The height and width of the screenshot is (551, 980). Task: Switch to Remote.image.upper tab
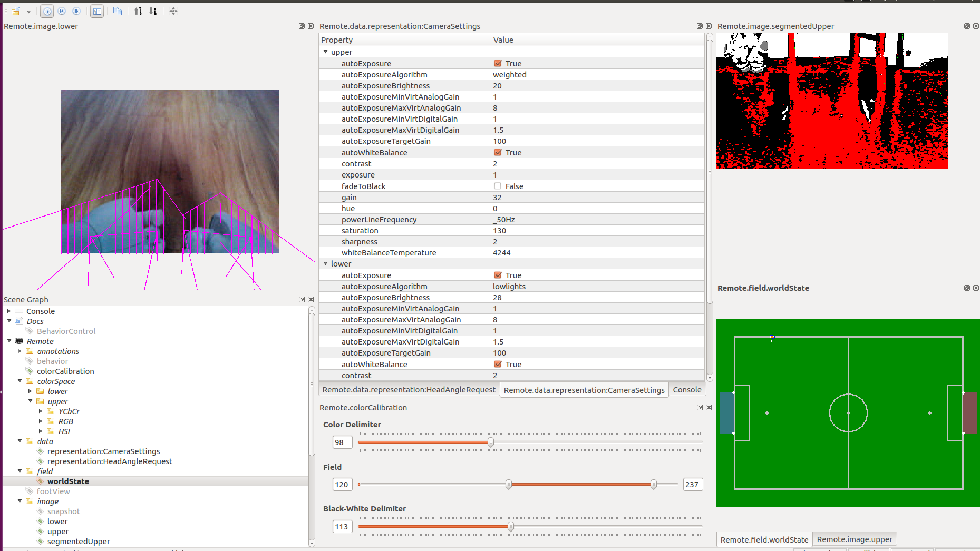click(854, 539)
